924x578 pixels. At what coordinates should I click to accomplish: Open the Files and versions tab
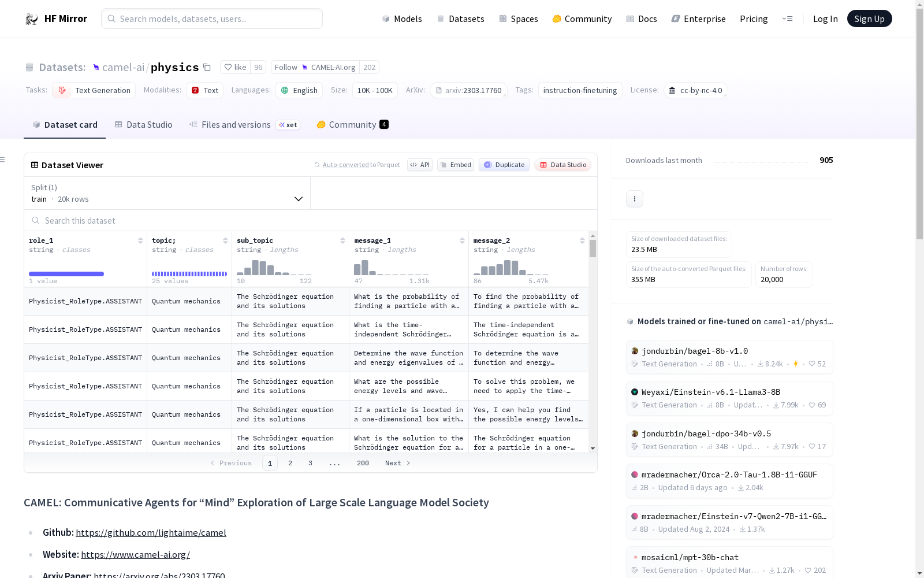(245, 125)
